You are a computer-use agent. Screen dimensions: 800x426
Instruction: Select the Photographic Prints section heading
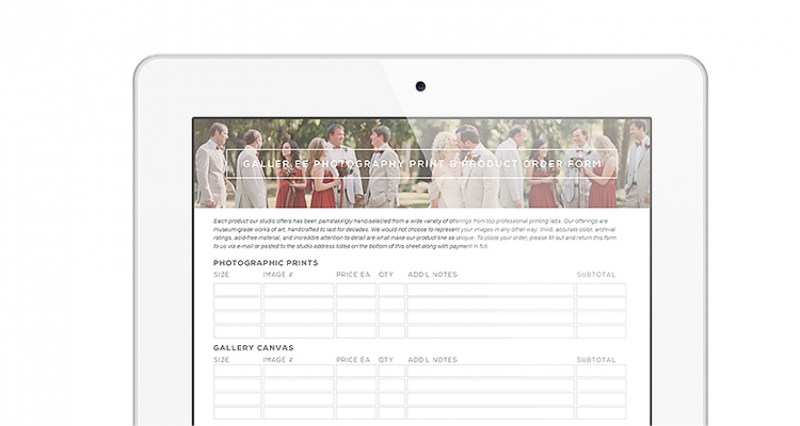pyautogui.click(x=266, y=263)
